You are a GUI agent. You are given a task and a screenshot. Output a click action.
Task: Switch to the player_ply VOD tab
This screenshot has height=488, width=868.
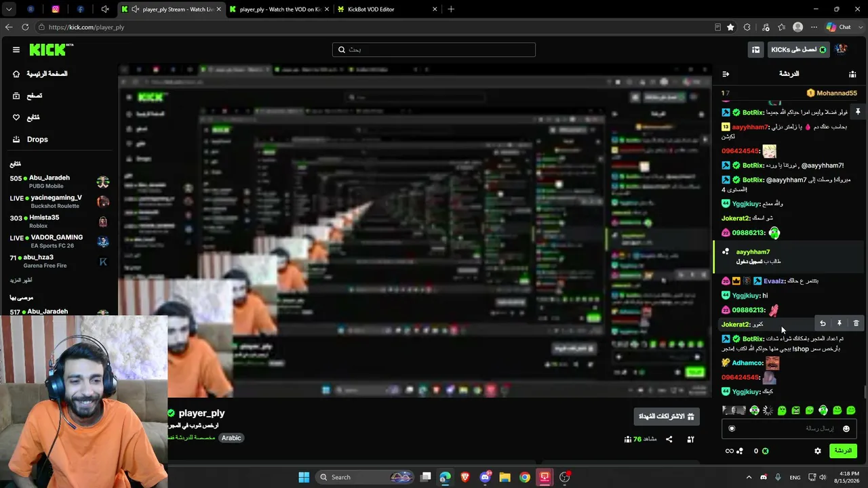279,9
